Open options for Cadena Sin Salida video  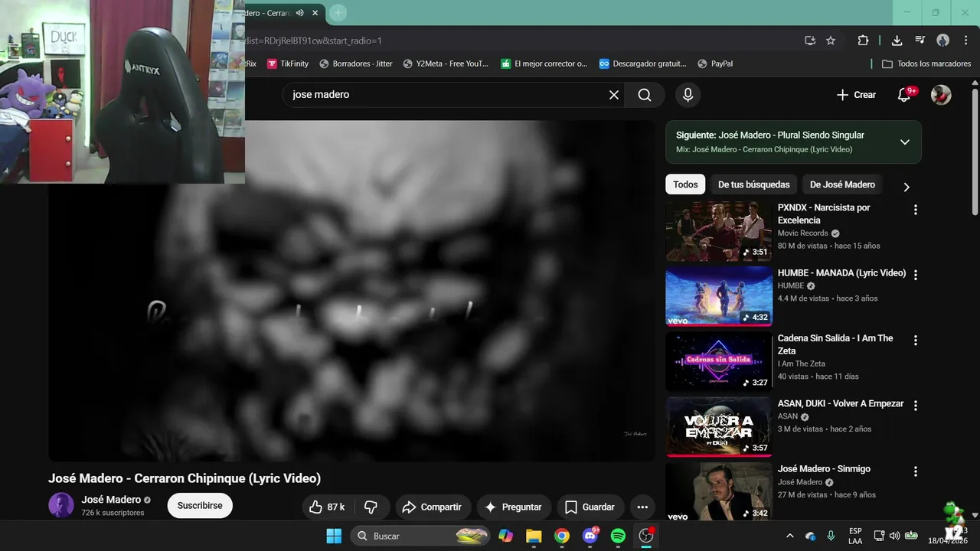click(915, 340)
